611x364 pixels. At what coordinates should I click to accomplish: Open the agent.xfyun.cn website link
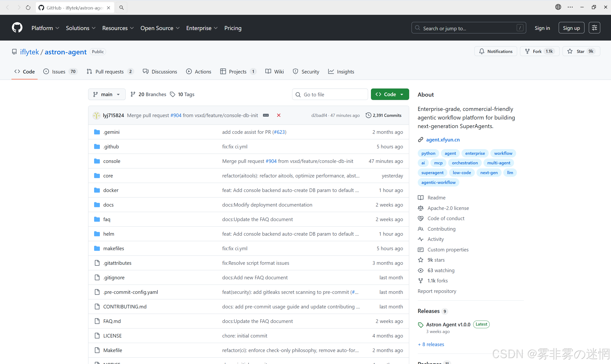tap(443, 140)
